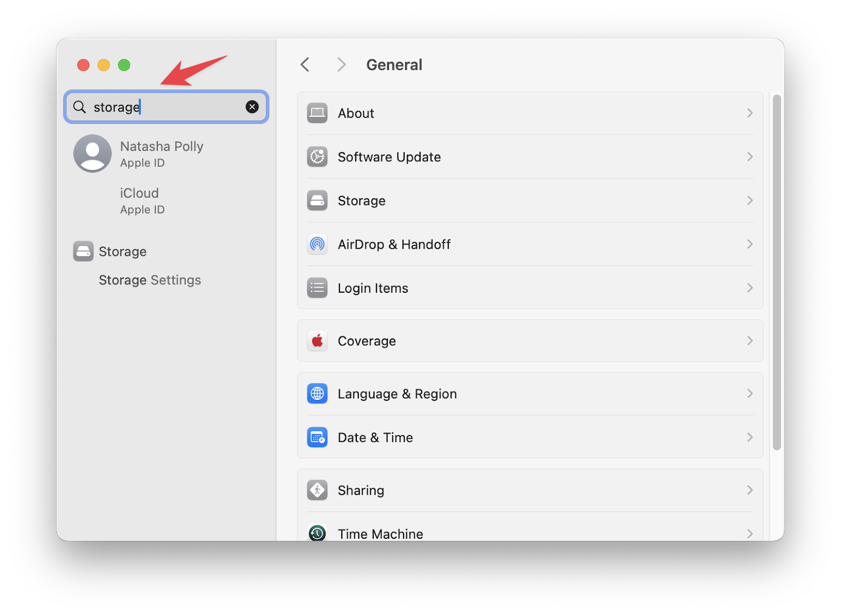Expand the Storage row chevron

point(750,200)
